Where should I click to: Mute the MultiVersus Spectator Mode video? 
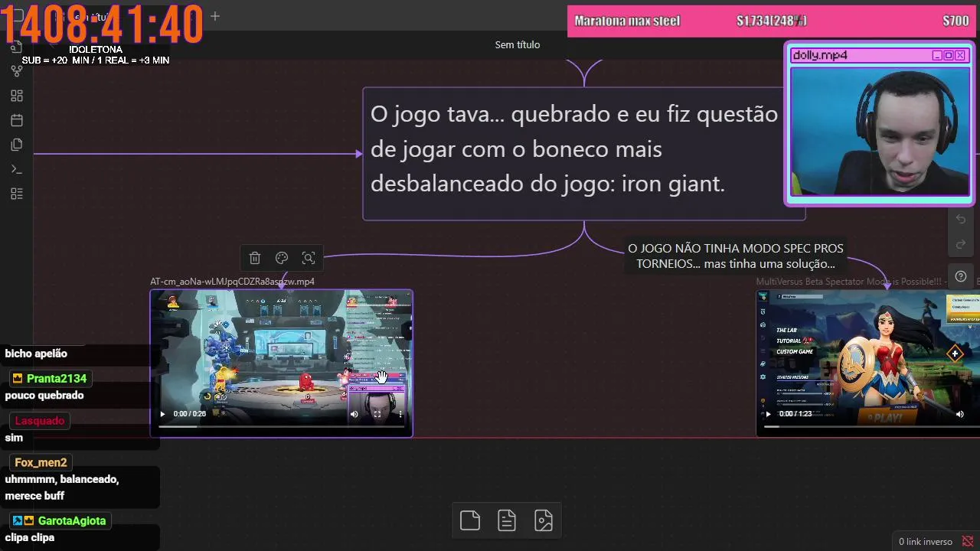tap(959, 414)
